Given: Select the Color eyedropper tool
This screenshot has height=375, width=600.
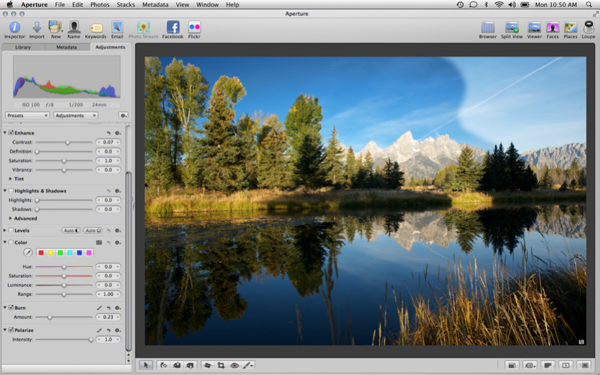Looking at the screenshot, I should 28,253.
